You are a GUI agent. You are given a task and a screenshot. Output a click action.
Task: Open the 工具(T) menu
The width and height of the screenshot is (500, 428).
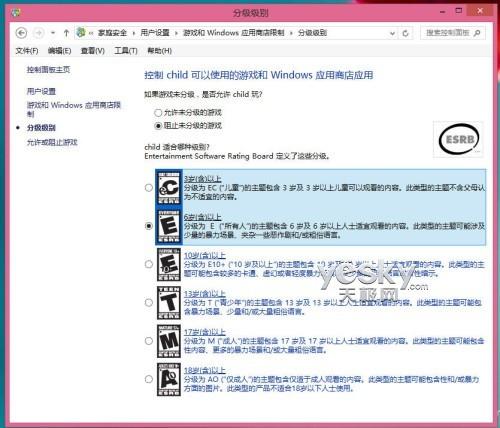point(126,51)
